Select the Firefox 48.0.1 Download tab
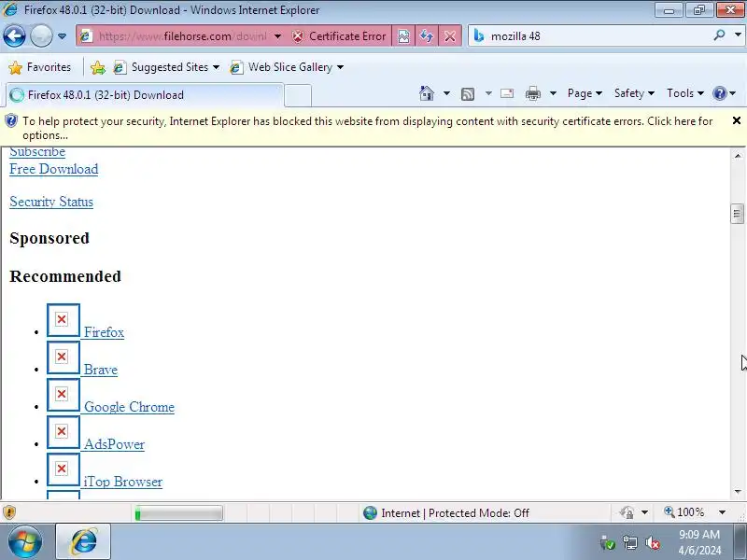 [144, 95]
